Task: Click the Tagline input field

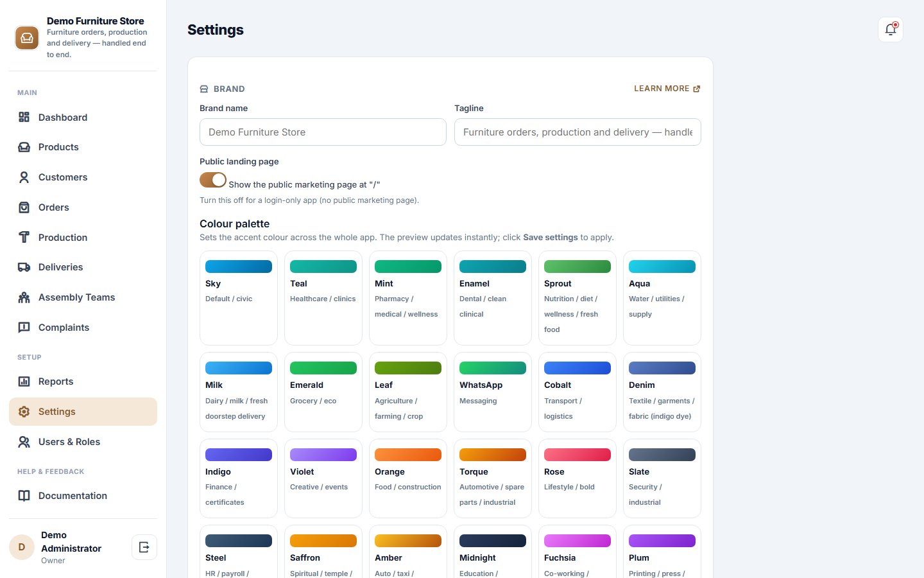Action: coord(577,132)
